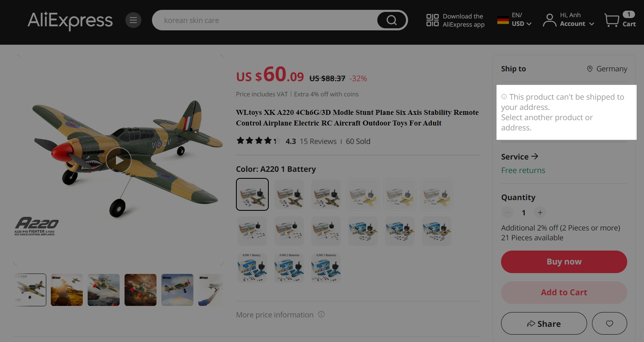Image resolution: width=644 pixels, height=342 pixels.
Task: Click the Buy now button
Action: pos(564,262)
